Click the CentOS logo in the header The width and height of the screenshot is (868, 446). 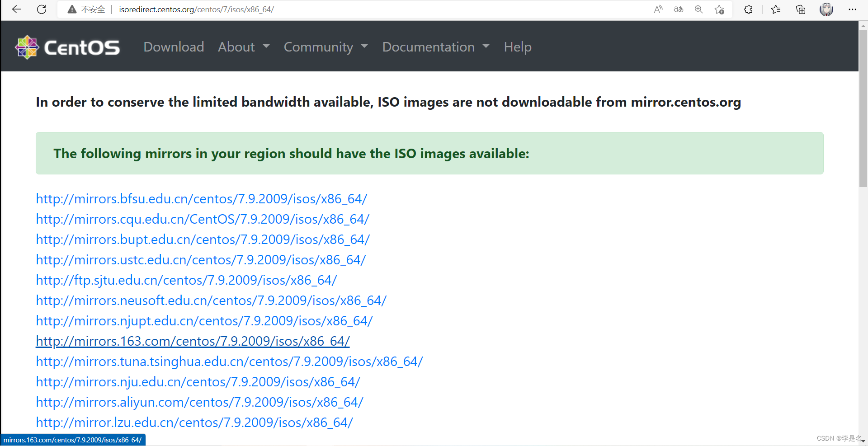(x=68, y=47)
